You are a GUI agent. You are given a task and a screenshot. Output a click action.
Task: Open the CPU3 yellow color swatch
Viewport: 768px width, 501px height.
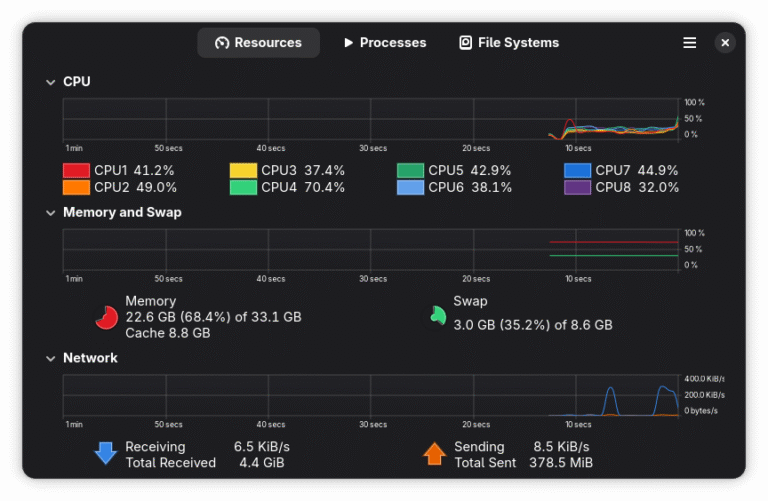pos(243,171)
